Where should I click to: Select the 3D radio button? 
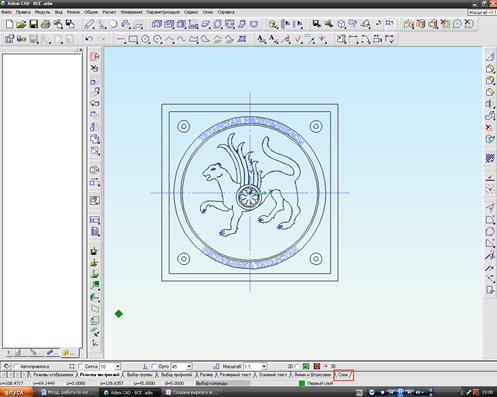click(326, 366)
